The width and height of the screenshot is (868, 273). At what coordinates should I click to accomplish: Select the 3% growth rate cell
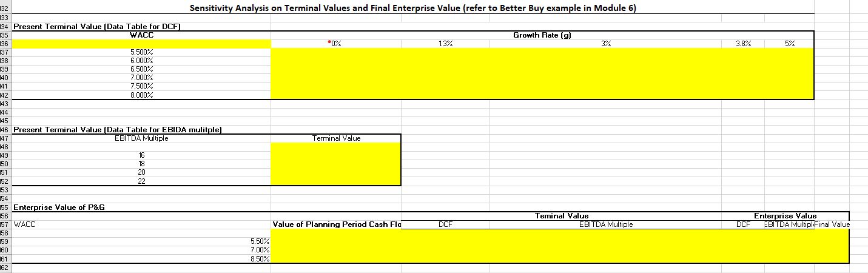coord(605,44)
